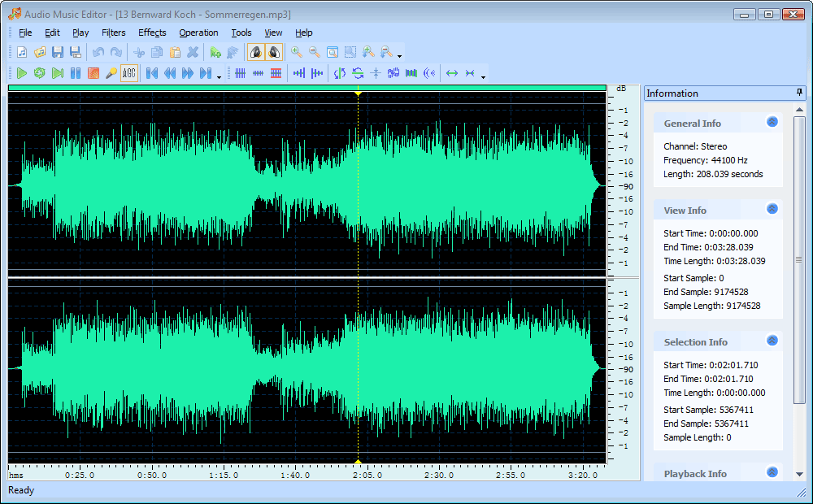This screenshot has width=813, height=504.
Task: Open an audio file with folder icon
Action: pyautogui.click(x=40, y=52)
